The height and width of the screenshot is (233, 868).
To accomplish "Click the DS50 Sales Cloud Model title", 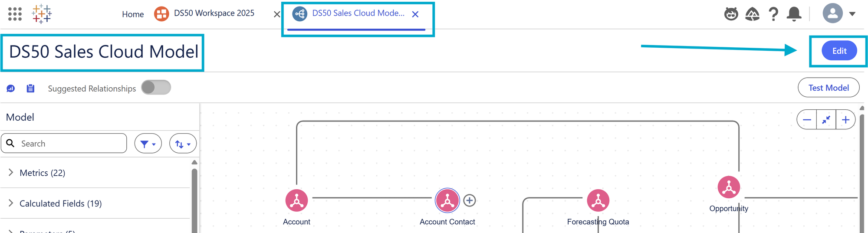I will click(x=104, y=52).
